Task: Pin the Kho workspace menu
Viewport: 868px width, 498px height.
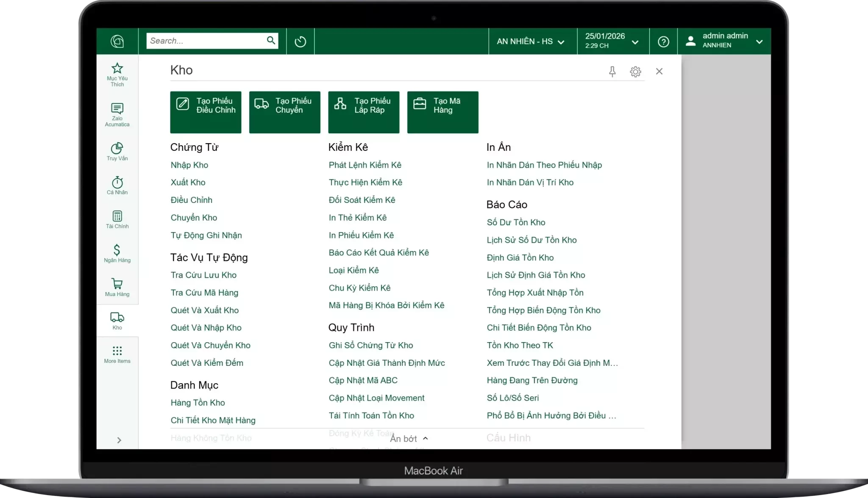Action: tap(612, 72)
